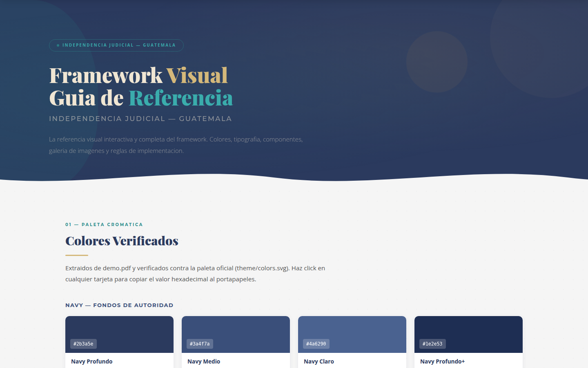Viewport: 588px width, 368px height.
Task: Click the "Framework Visual" title text
Action: [x=138, y=75]
